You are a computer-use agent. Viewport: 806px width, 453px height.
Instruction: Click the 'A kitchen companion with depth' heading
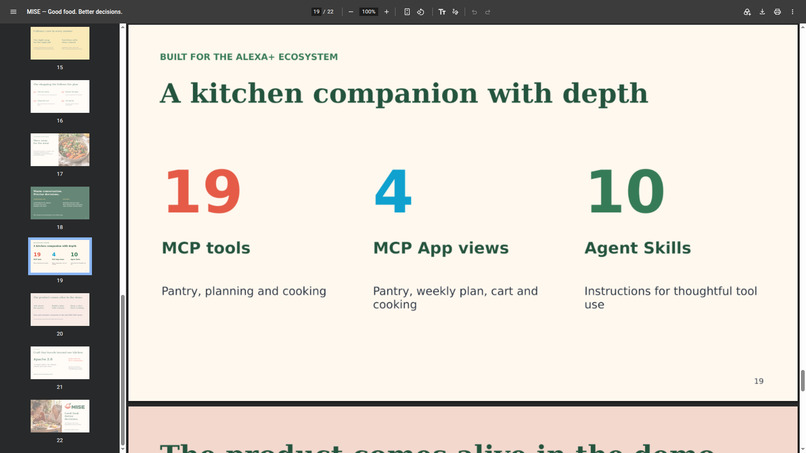click(x=404, y=94)
